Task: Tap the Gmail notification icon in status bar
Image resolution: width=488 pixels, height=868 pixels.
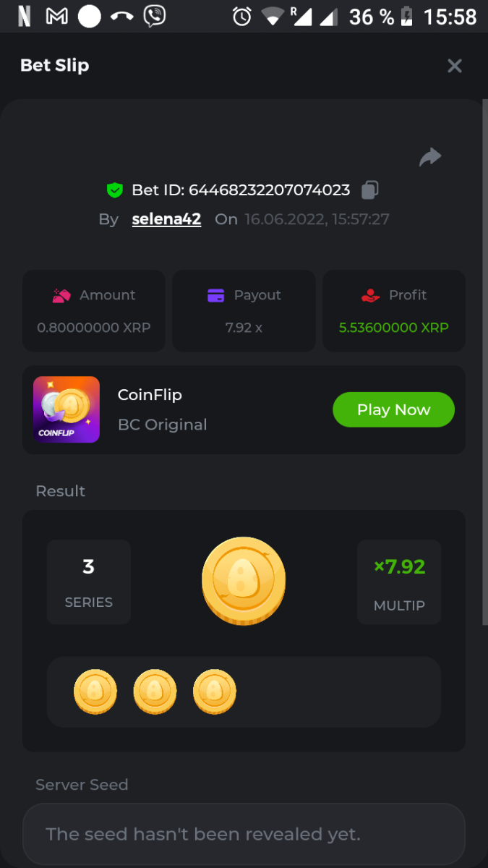Action: (57, 16)
